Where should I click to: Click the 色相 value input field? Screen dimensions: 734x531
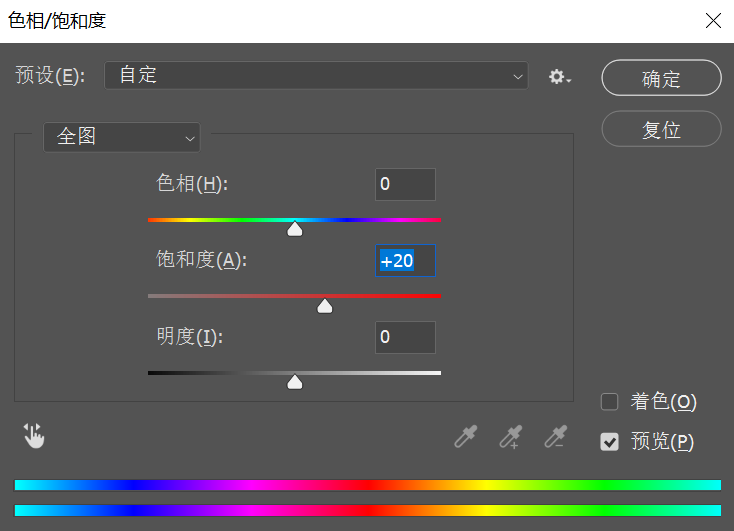tap(405, 185)
